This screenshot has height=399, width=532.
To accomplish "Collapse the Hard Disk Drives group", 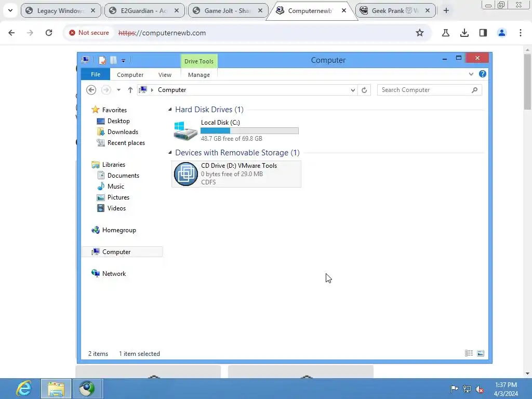I will (x=170, y=109).
